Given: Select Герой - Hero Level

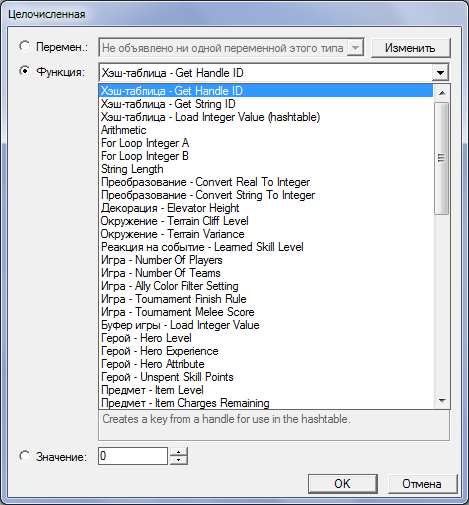Looking at the screenshot, I should coord(266,338).
